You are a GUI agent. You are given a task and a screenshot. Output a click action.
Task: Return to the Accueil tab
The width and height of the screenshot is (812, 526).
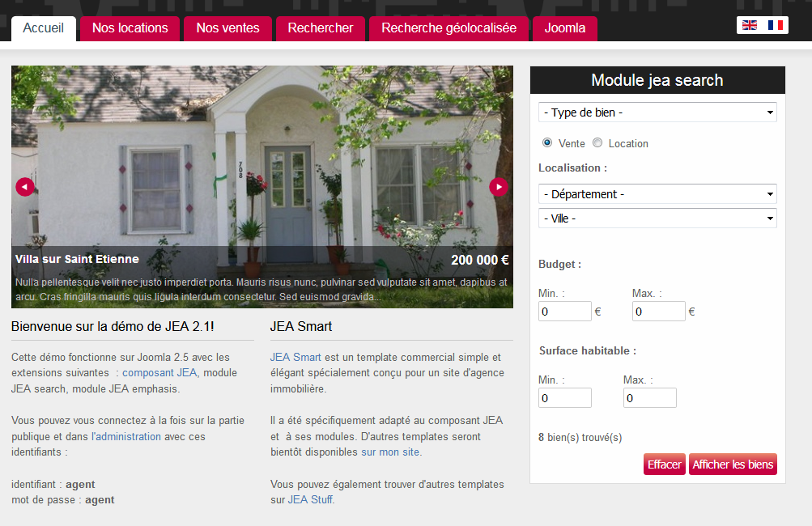click(x=43, y=28)
